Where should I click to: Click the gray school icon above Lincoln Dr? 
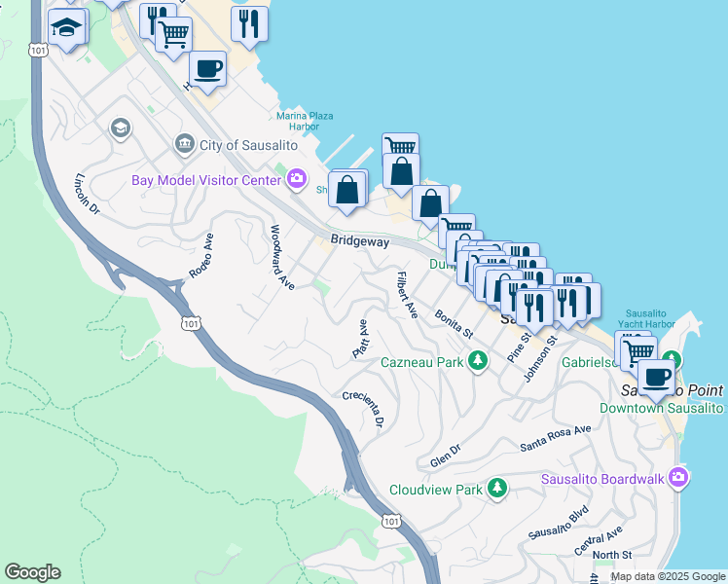point(121,128)
